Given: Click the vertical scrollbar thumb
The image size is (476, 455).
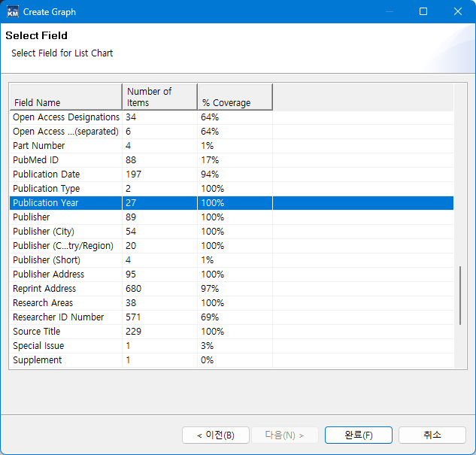Looking at the screenshot, I should click(x=460, y=295).
